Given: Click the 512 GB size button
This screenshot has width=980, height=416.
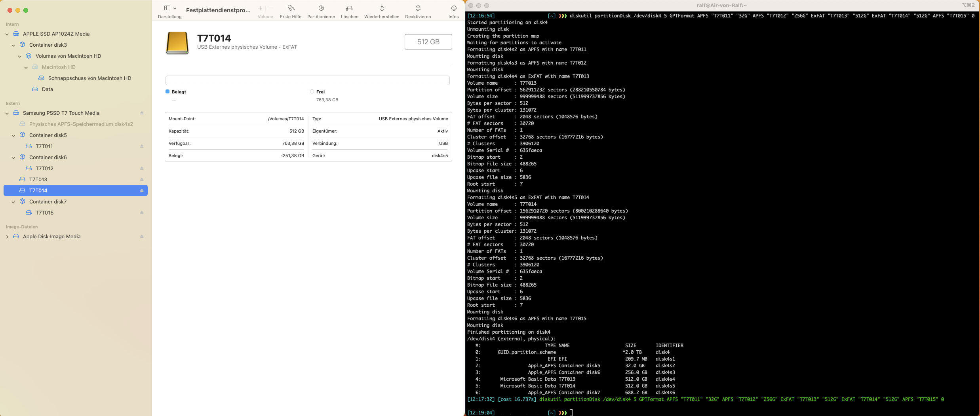Looking at the screenshot, I should click(x=428, y=42).
